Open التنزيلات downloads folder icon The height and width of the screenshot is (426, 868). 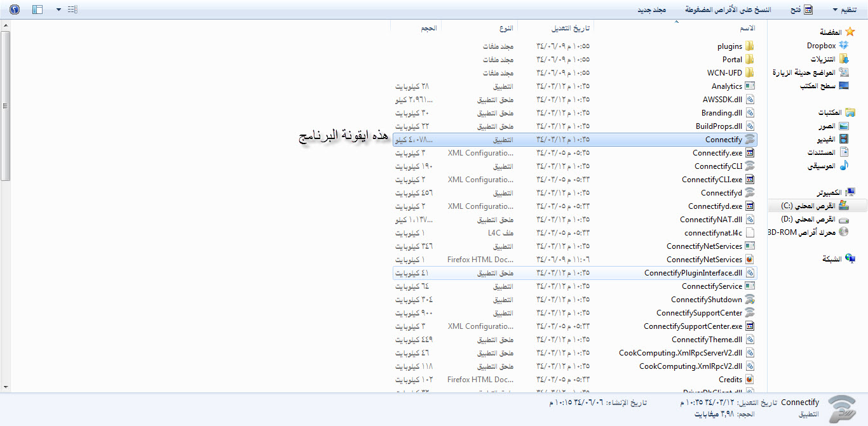point(844,59)
